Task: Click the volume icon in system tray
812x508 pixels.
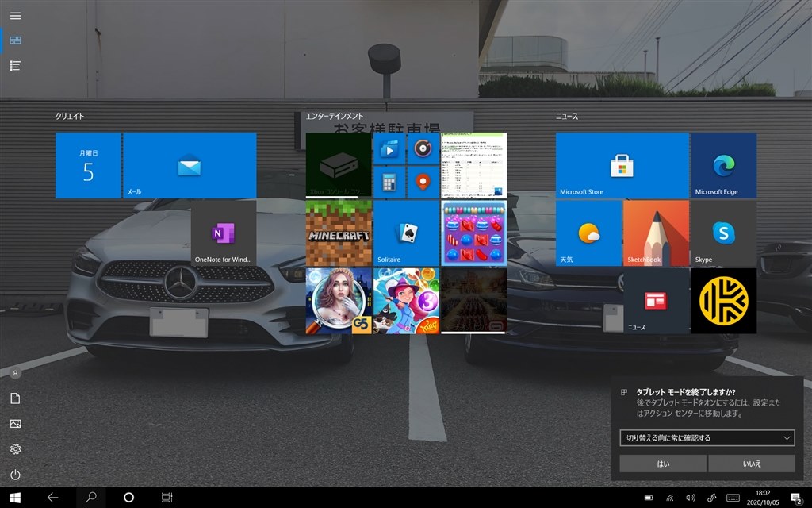Action: click(690, 498)
